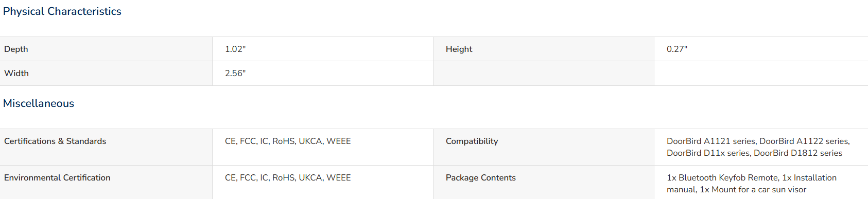Select the Compatibility label cell
The width and height of the screenshot is (868, 199).
(544, 147)
